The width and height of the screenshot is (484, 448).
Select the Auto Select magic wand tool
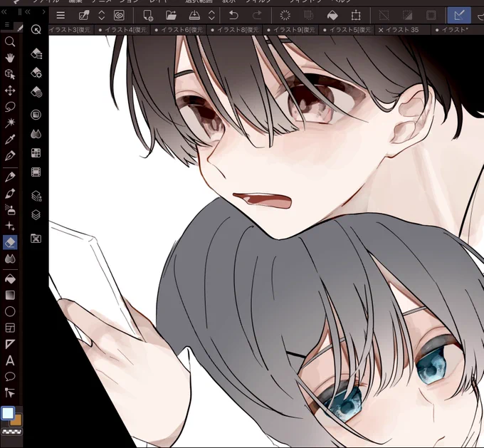(x=10, y=123)
